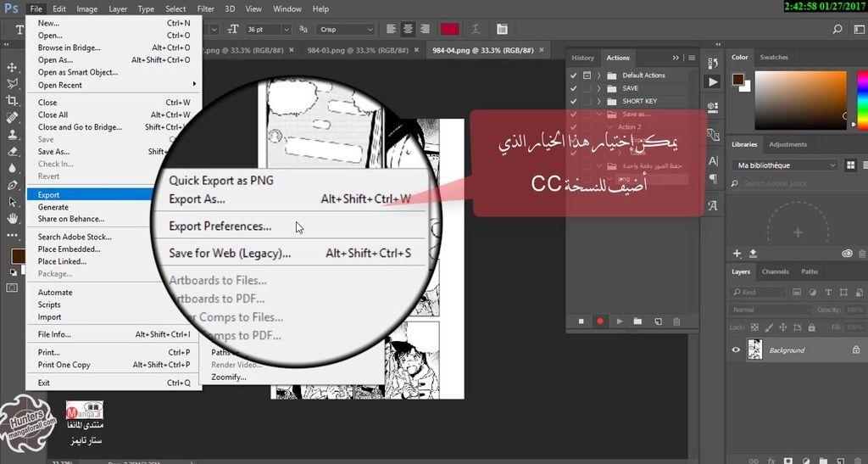Toggle dialog box for SHORT KEY set
Screen dimensions: 868x464
pos(587,101)
